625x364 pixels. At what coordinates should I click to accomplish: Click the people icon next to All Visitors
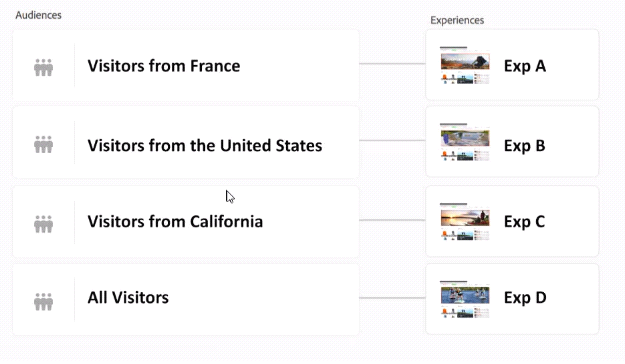(x=43, y=301)
